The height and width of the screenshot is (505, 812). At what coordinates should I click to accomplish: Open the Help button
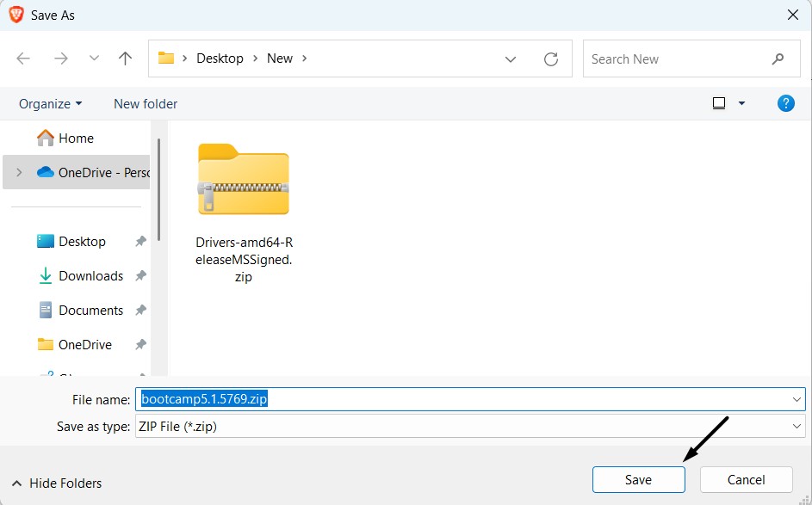tap(785, 103)
